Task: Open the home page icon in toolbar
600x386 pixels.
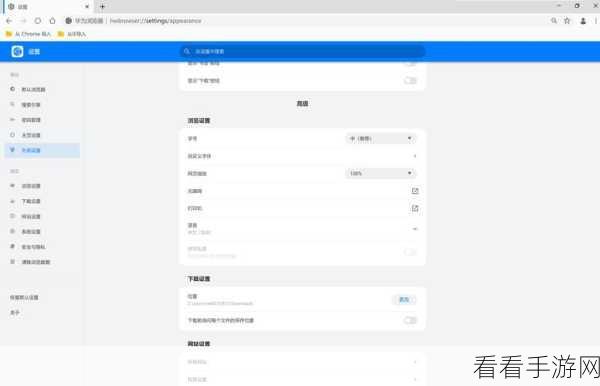Action: pos(52,21)
